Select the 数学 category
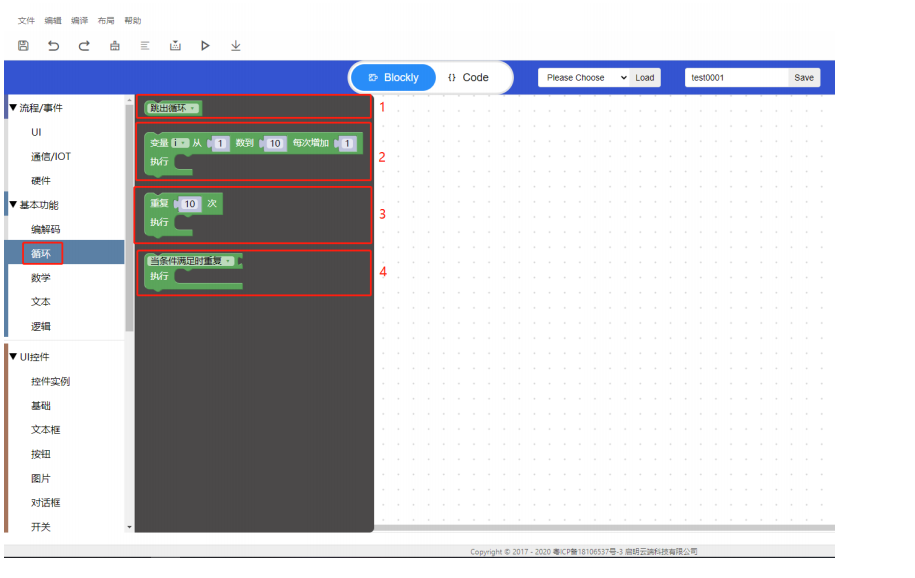 41,278
